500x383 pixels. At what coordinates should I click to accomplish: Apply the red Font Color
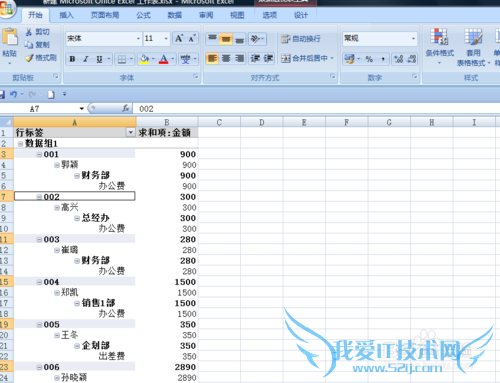pyautogui.click(x=164, y=59)
